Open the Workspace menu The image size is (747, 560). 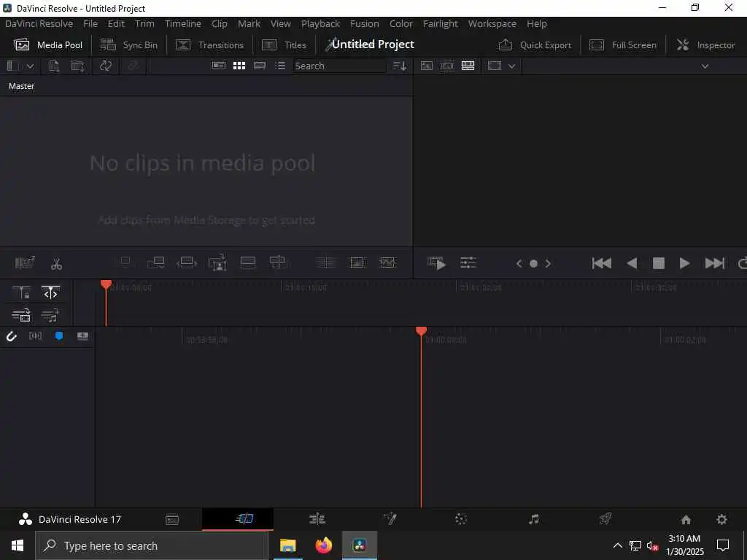tap(492, 24)
